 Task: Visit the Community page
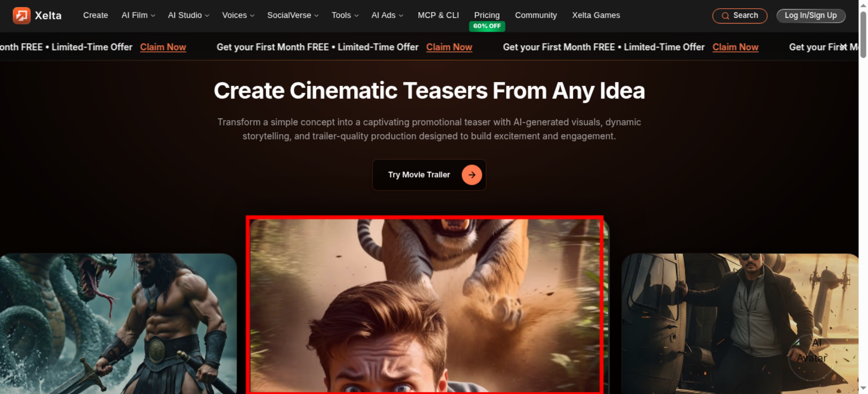click(536, 15)
